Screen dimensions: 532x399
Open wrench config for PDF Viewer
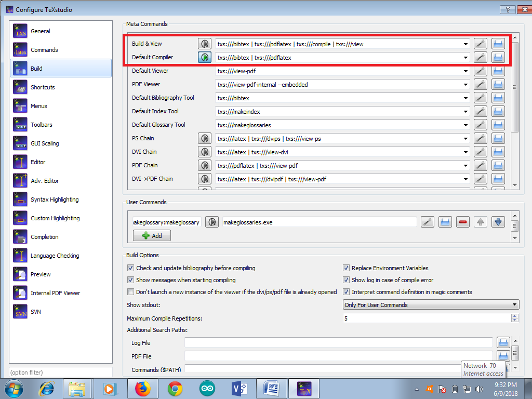481,85
